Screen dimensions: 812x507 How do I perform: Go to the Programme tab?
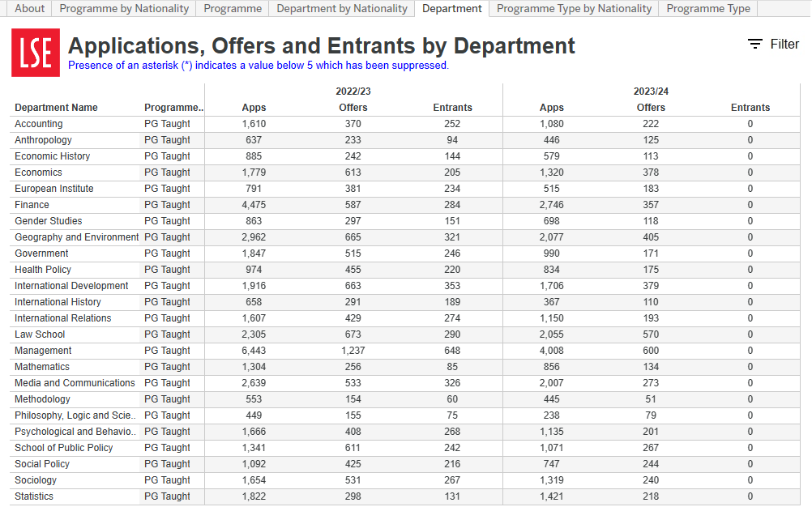click(233, 9)
